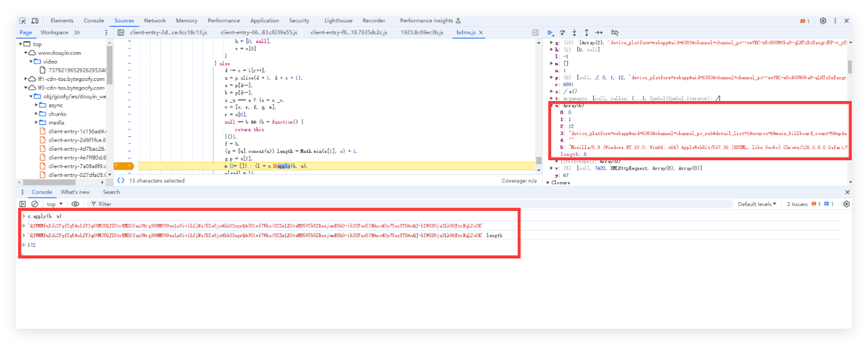868x345 pixels.
Task: Click the conditional breakpoint marker in gutter
Action: coord(124,166)
